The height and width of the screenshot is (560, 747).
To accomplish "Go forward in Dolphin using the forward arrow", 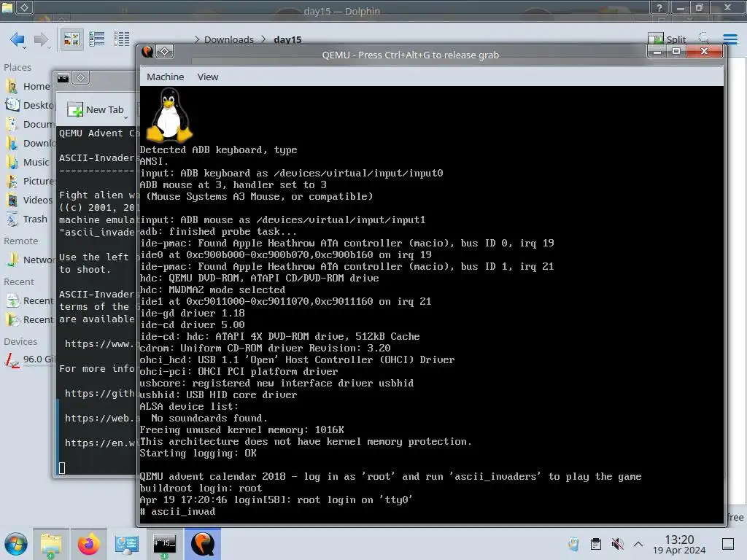I will coord(41,39).
